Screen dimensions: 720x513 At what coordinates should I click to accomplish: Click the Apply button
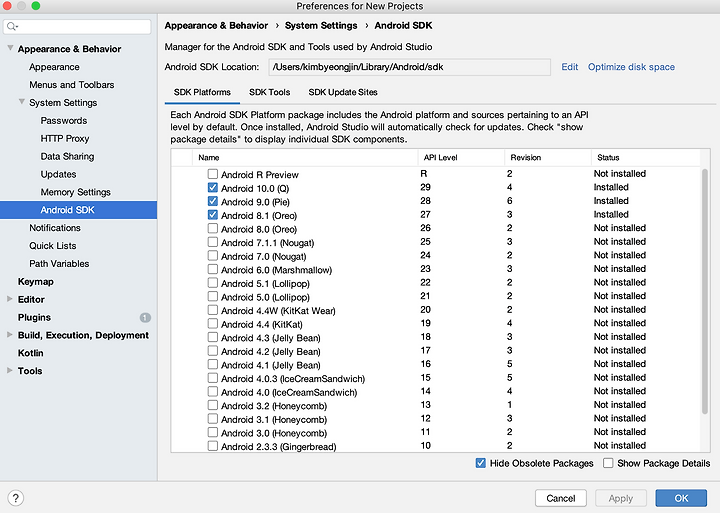click(621, 498)
